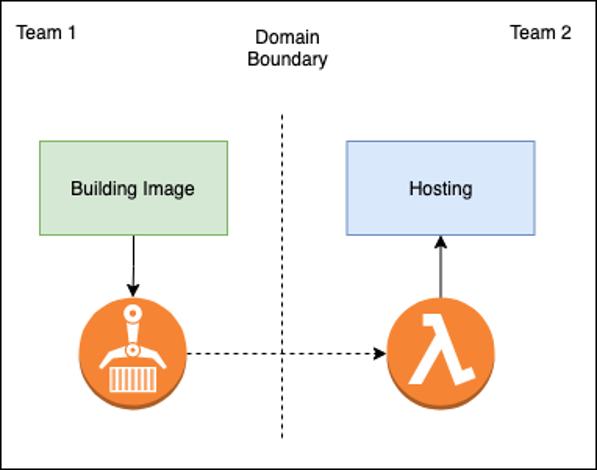This screenshot has width=597, height=470.
Task: Click the orange container registry icon
Action: pyautogui.click(x=132, y=353)
